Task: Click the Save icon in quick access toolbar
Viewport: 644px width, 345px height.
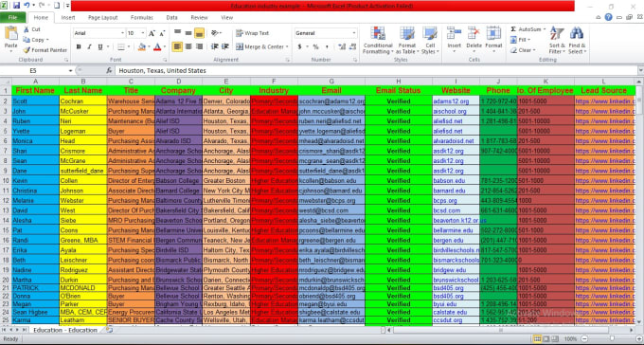Action: (x=16, y=6)
